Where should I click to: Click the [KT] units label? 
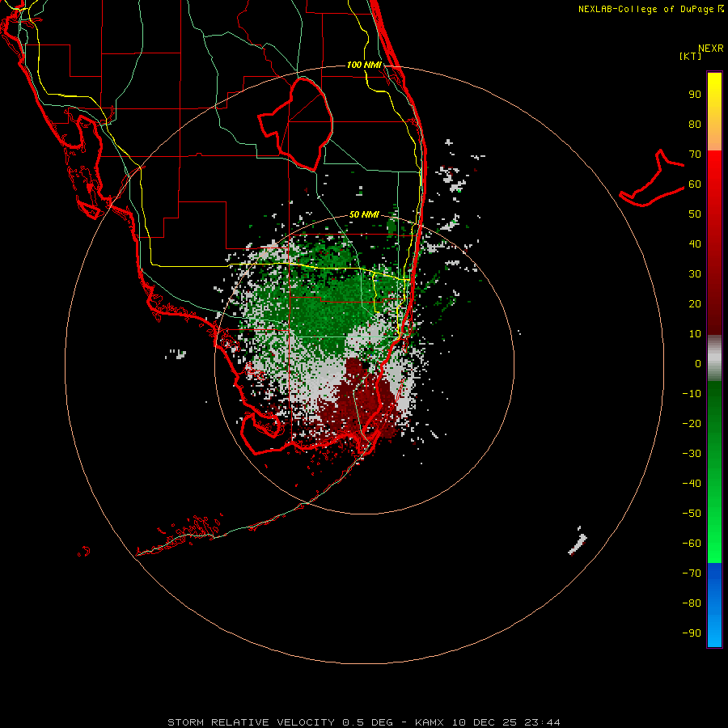[690, 56]
